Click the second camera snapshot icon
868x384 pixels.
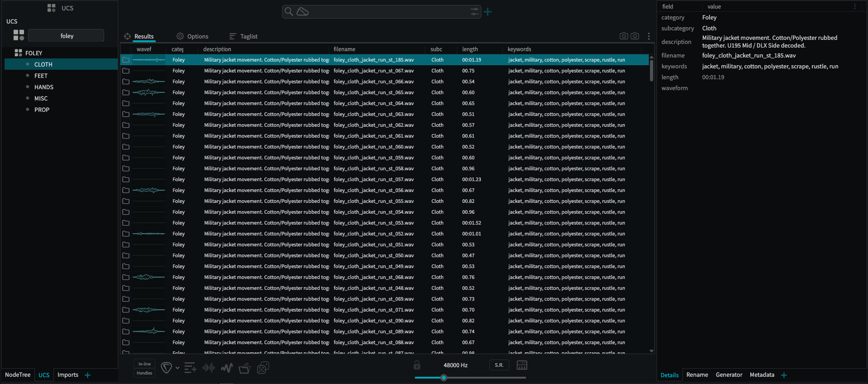click(635, 36)
